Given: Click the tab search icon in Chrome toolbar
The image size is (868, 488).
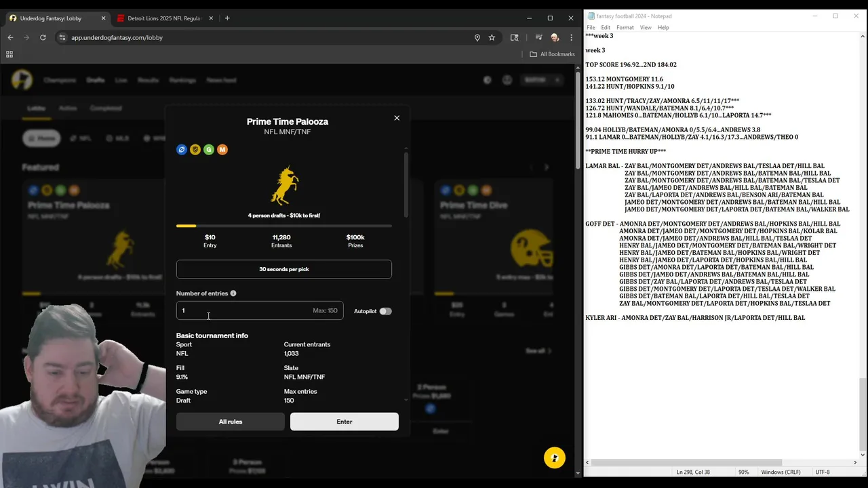Looking at the screenshot, I should click(514, 37).
